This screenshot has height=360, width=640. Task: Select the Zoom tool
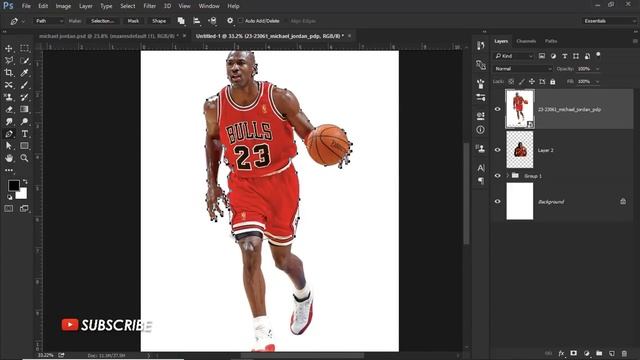click(24, 158)
